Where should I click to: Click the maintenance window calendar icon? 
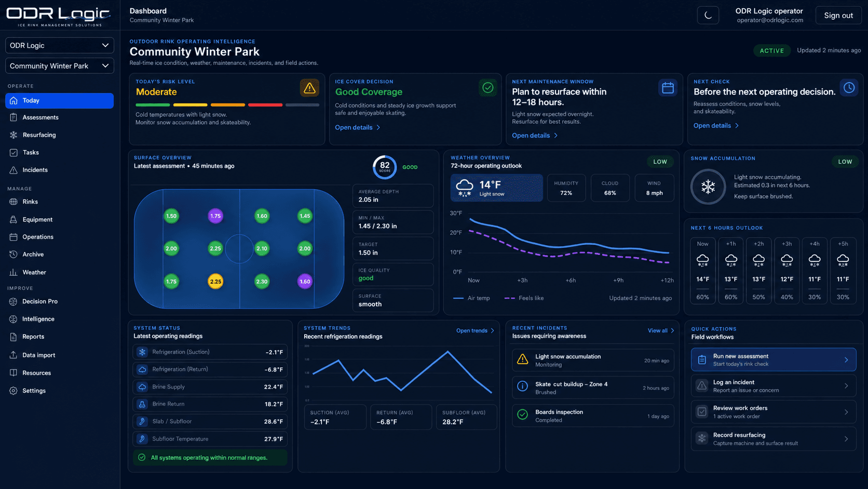coord(668,88)
